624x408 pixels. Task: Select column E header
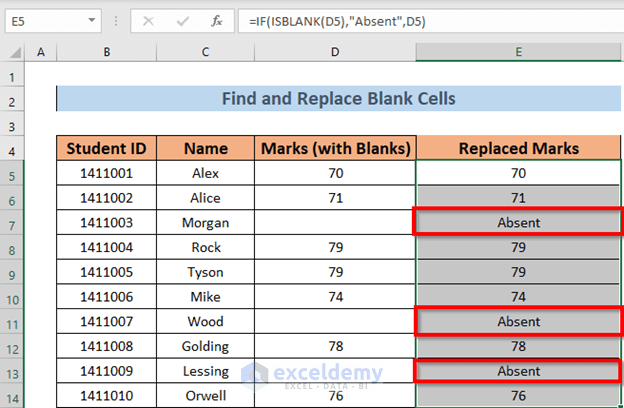(x=518, y=52)
